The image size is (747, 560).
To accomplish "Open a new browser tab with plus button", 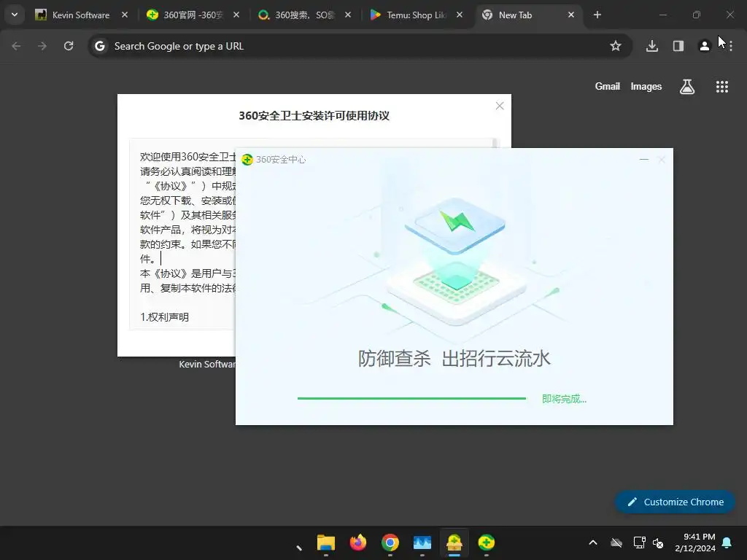I will [x=597, y=15].
